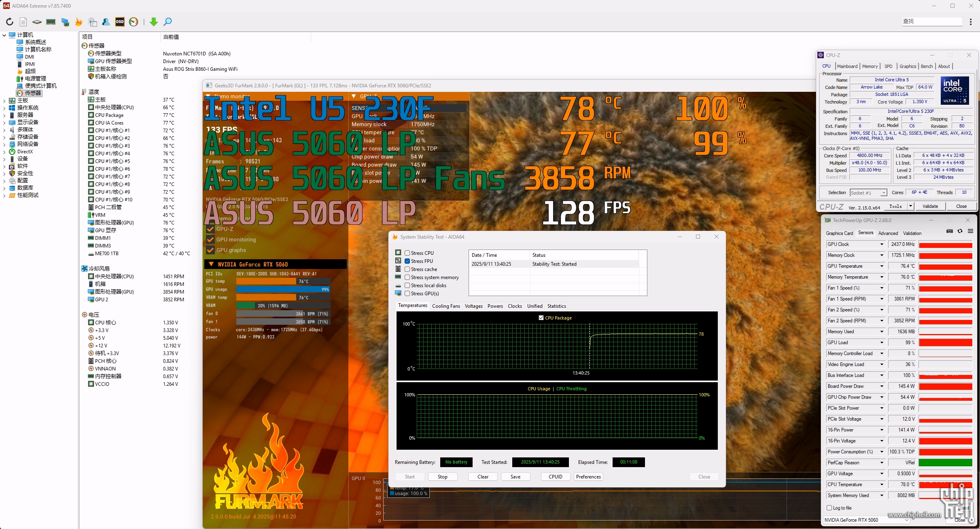980x529 pixels.
Task: Enable Stress GPU(s) checkbox
Action: click(x=407, y=294)
